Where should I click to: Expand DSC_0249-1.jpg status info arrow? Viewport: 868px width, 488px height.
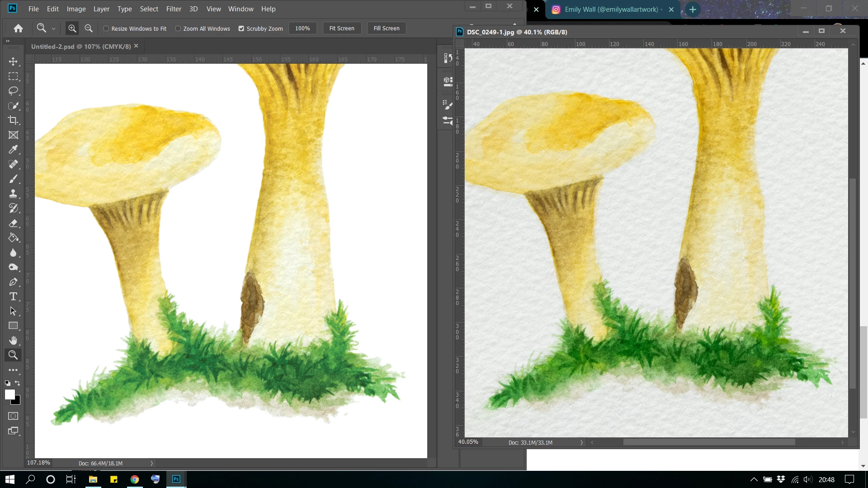(581, 443)
